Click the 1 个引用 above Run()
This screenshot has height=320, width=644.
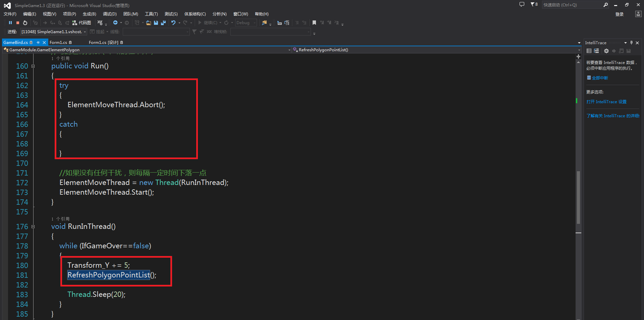click(x=60, y=58)
